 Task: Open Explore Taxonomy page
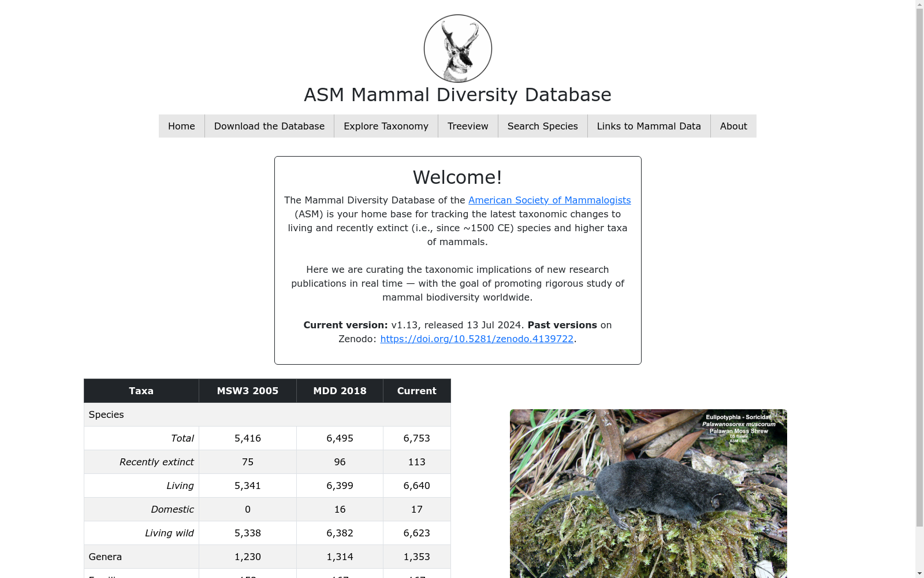pos(386,126)
